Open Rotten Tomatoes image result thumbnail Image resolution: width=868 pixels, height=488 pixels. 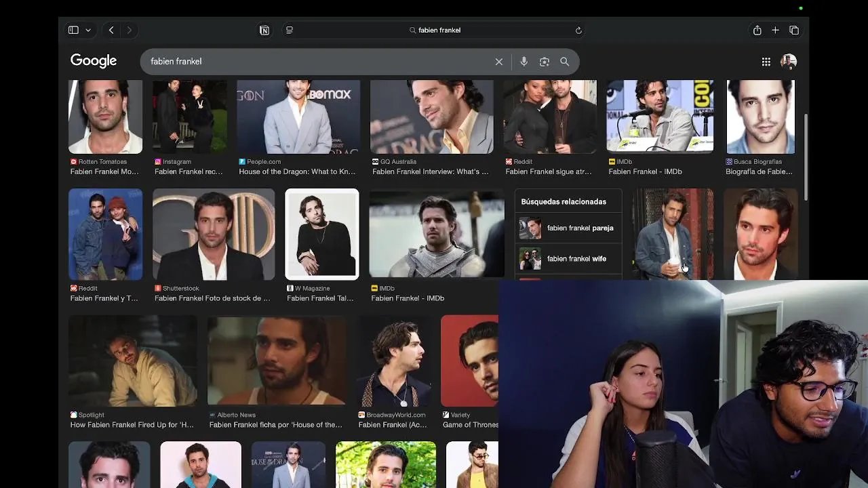tap(105, 117)
